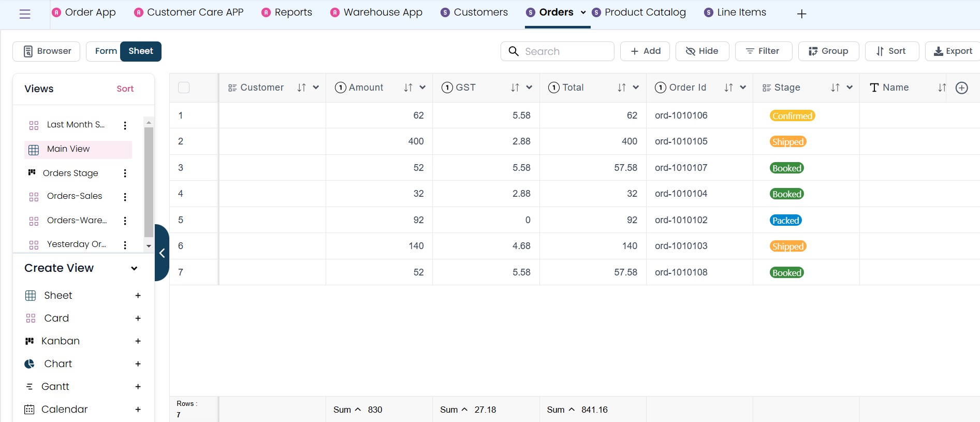Open the hamburger menu icon
The image size is (980, 422).
click(25, 14)
